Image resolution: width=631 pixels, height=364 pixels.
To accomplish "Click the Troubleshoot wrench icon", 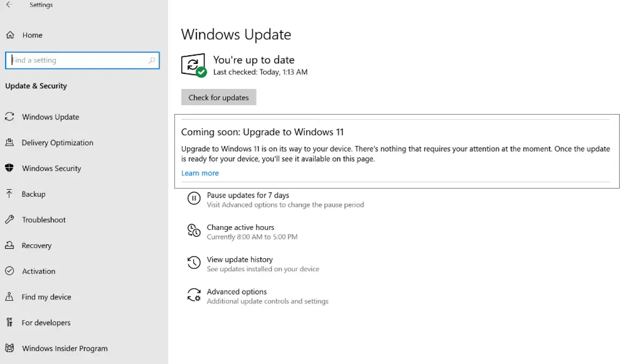I will click(x=9, y=219).
